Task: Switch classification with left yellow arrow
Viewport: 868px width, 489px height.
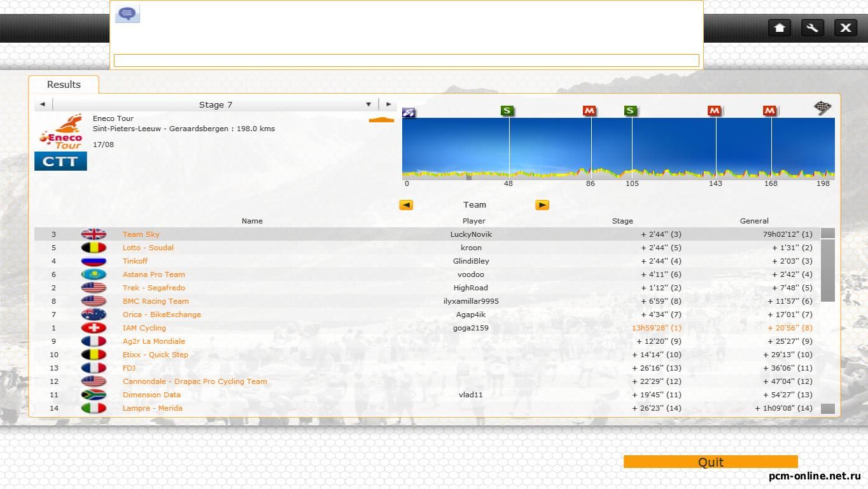Action: pyautogui.click(x=406, y=205)
